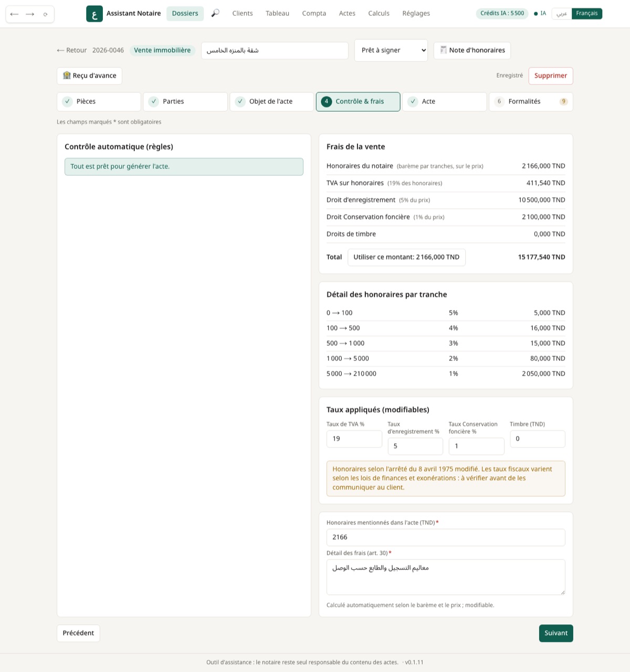Click the Acte step checkmark icon
Image resolution: width=630 pixels, height=672 pixels.
(413, 102)
